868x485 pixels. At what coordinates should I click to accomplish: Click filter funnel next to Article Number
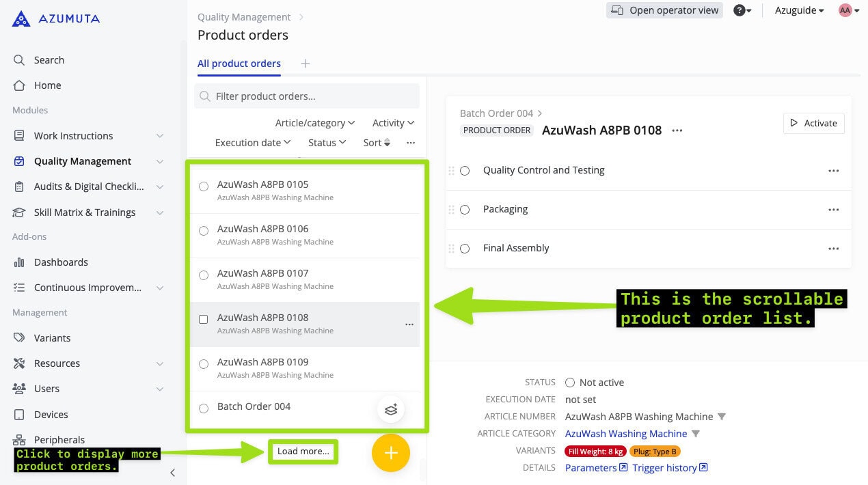[721, 417]
